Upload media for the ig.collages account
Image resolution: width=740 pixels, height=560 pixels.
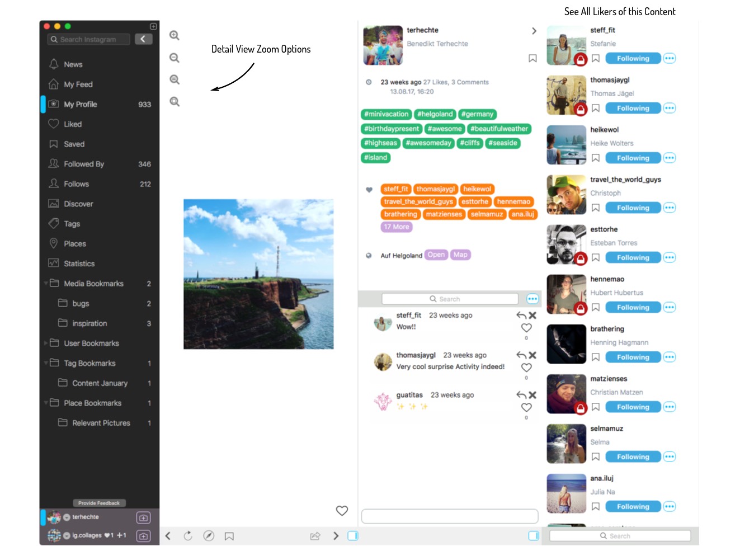click(143, 536)
